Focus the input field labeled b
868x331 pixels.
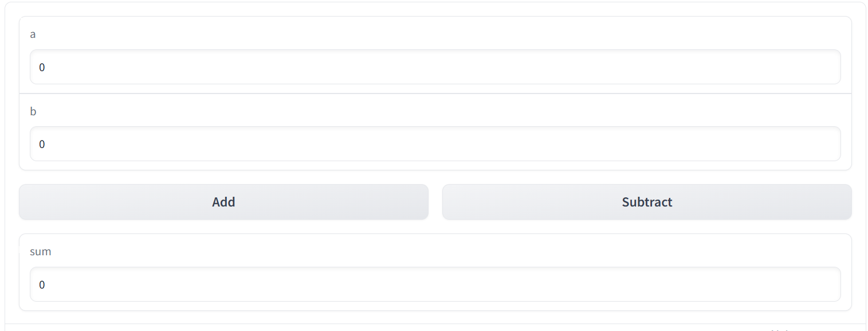click(435, 144)
